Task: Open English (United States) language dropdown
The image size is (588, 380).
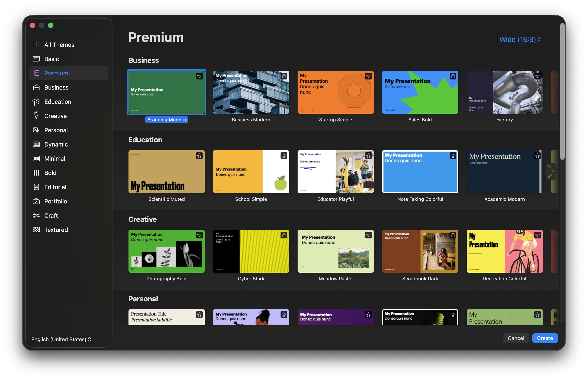Action: [61, 339]
